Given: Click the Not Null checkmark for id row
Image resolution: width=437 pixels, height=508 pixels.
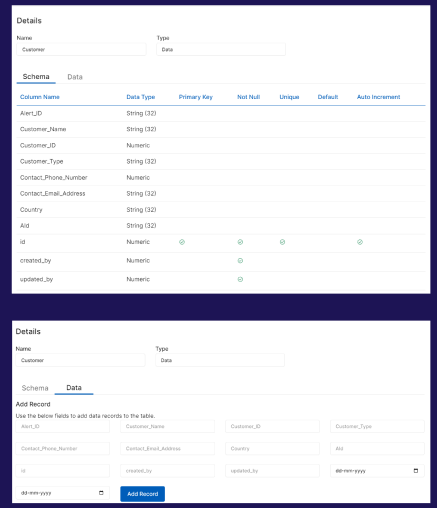Looking at the screenshot, I should [x=240, y=242].
